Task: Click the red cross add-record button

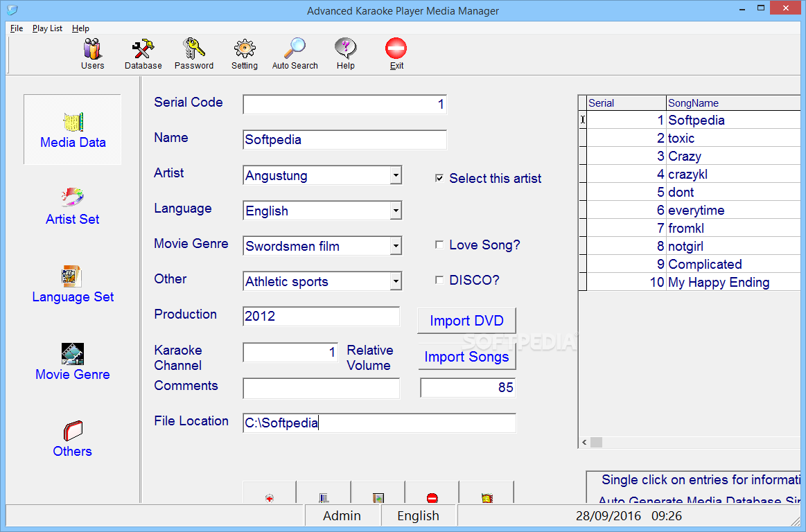Action: 270,493
